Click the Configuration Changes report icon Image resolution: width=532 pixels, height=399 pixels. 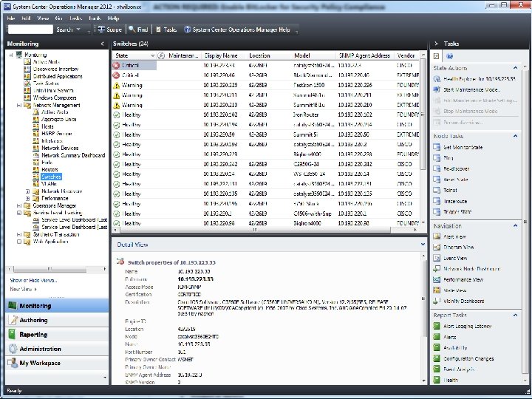point(437,358)
